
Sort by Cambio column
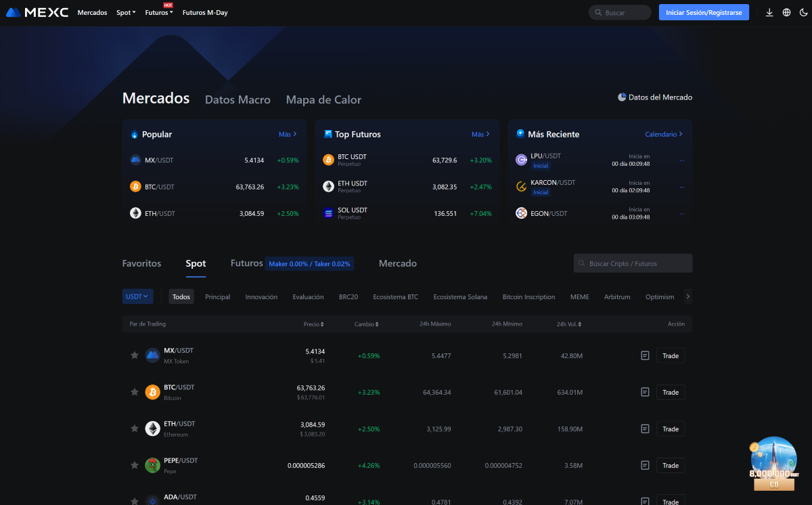click(x=367, y=324)
